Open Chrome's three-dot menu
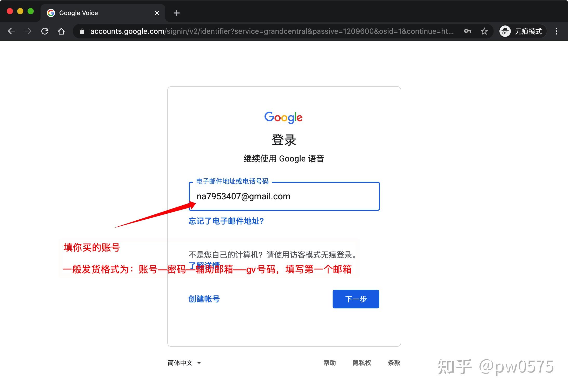Image resolution: width=568 pixels, height=392 pixels. pyautogui.click(x=557, y=31)
